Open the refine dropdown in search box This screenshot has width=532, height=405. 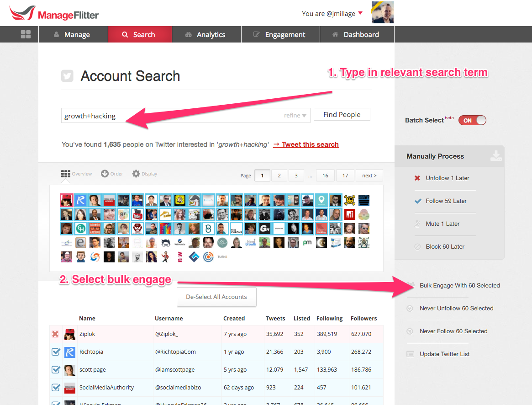pos(295,116)
